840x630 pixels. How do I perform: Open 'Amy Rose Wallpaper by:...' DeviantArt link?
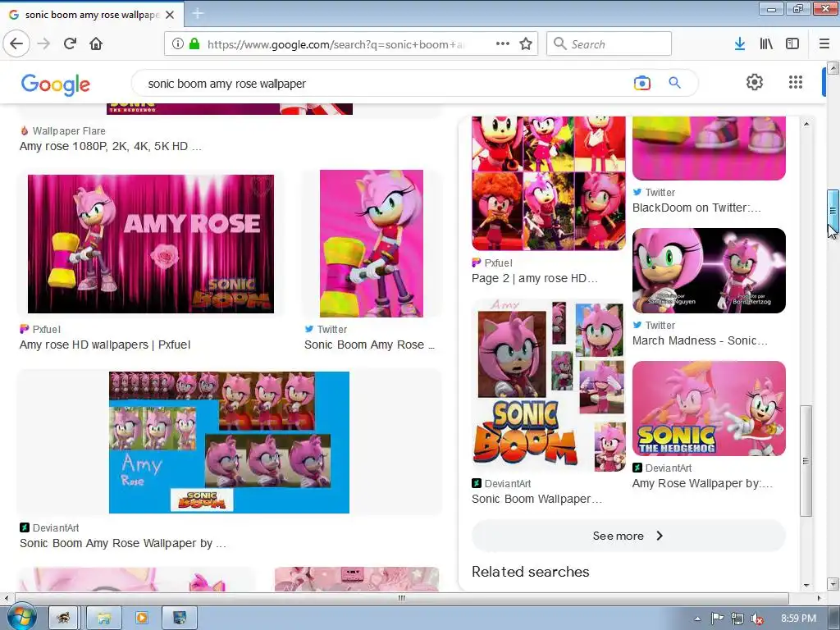pyautogui.click(x=702, y=483)
